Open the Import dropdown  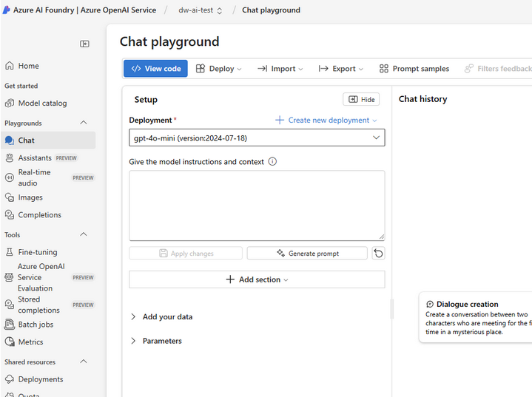point(280,69)
